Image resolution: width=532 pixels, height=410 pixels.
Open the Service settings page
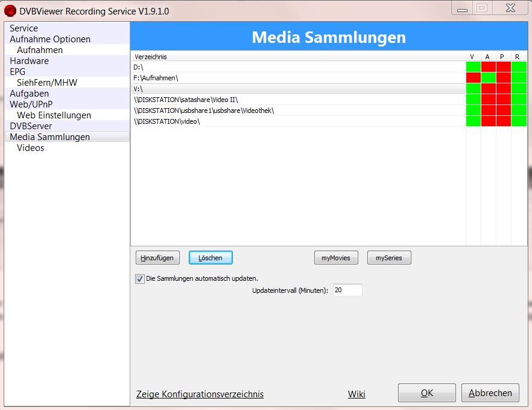(67, 28)
